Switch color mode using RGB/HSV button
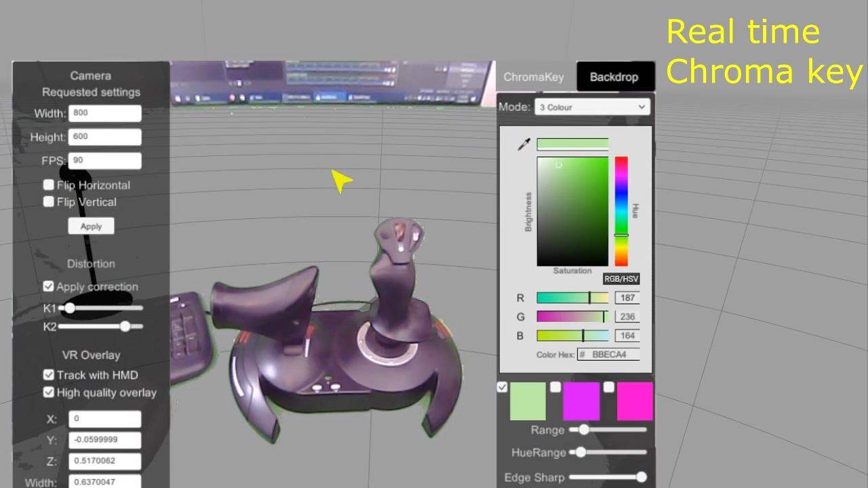 click(620, 278)
